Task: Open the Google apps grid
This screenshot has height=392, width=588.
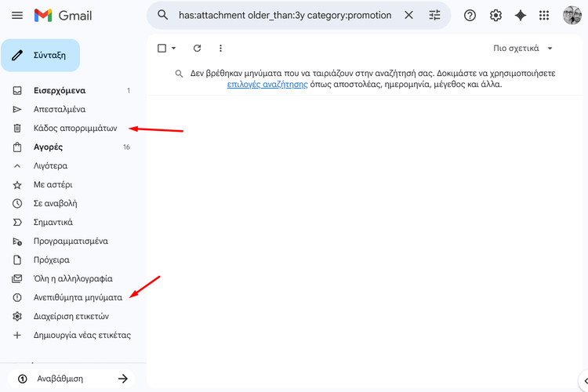Action: tap(544, 16)
